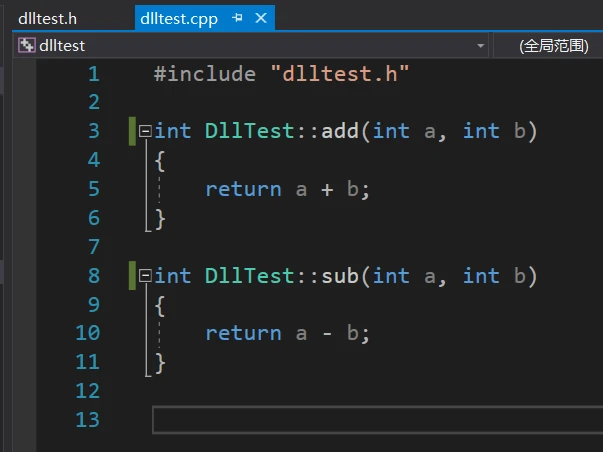Click the pin icon on dlltest.cpp tab

click(x=237, y=18)
